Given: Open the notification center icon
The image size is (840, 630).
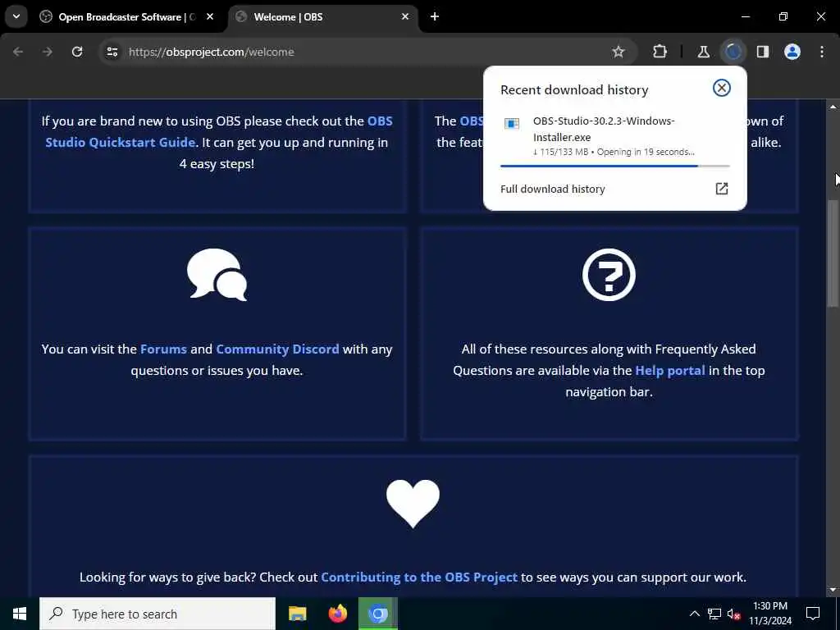Looking at the screenshot, I should coord(813,614).
